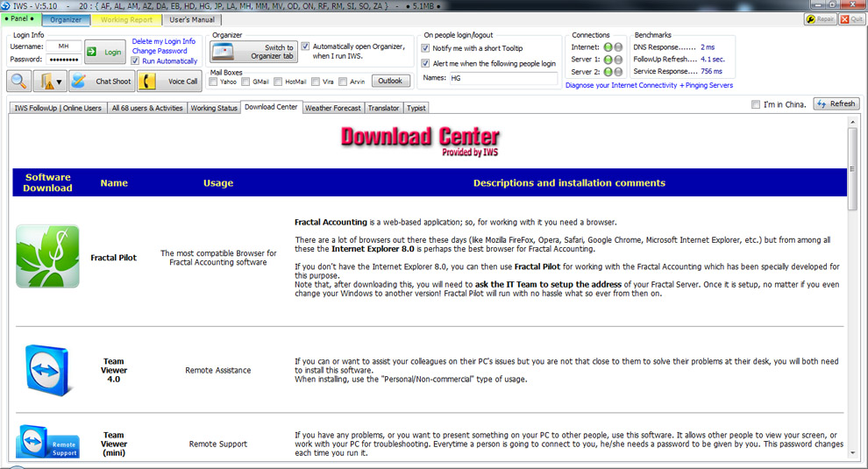Download the Fractal Pilot software icon
This screenshot has height=469, width=868.
click(x=47, y=256)
